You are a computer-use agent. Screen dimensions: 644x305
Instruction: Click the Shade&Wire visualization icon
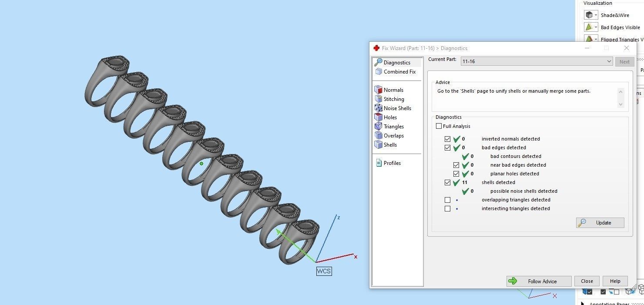click(x=589, y=15)
